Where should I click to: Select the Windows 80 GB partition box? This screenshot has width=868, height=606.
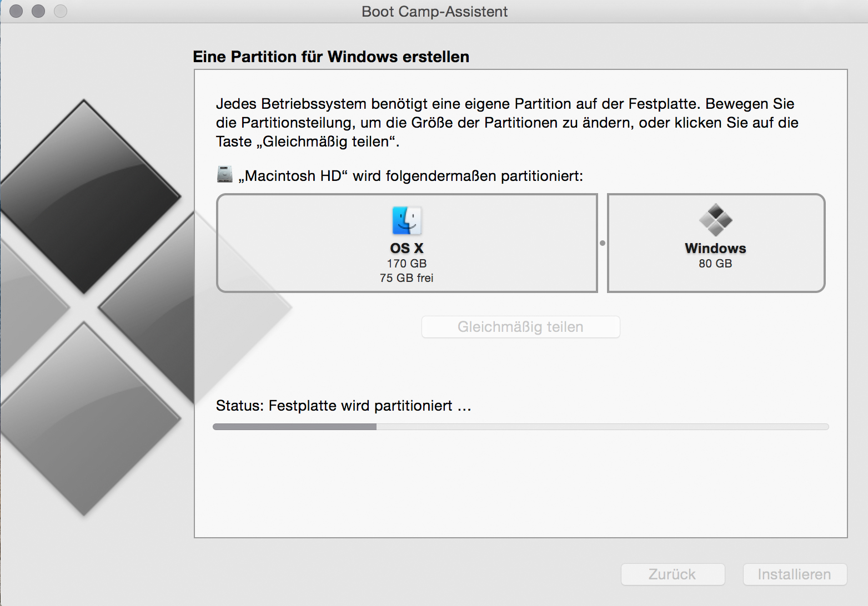pyautogui.click(x=716, y=243)
